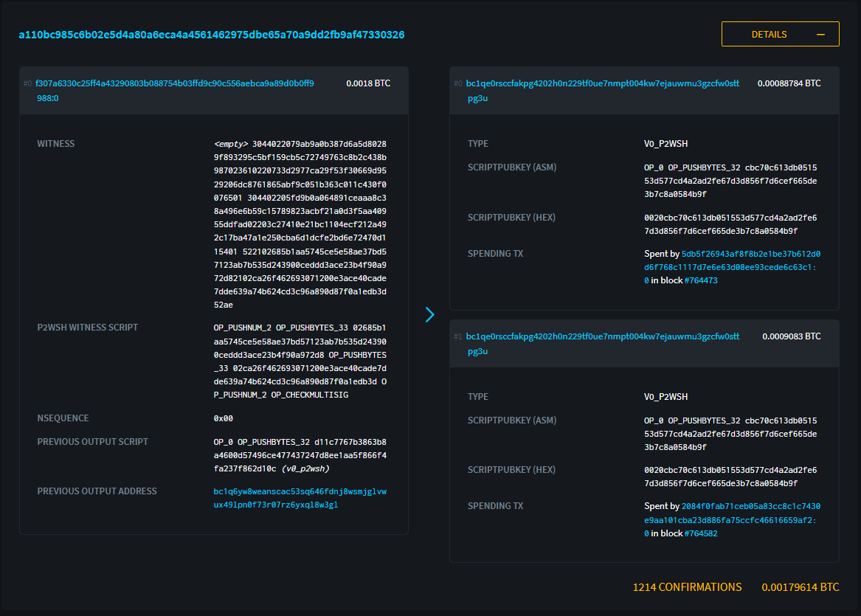Click the input amount 0.0018 BTC

pyautogui.click(x=368, y=83)
